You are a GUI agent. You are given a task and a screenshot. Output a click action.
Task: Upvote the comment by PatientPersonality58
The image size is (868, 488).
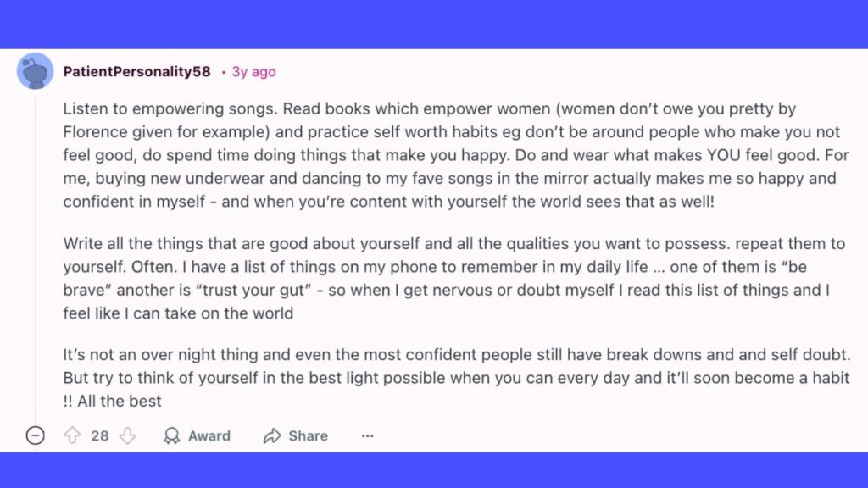73,435
